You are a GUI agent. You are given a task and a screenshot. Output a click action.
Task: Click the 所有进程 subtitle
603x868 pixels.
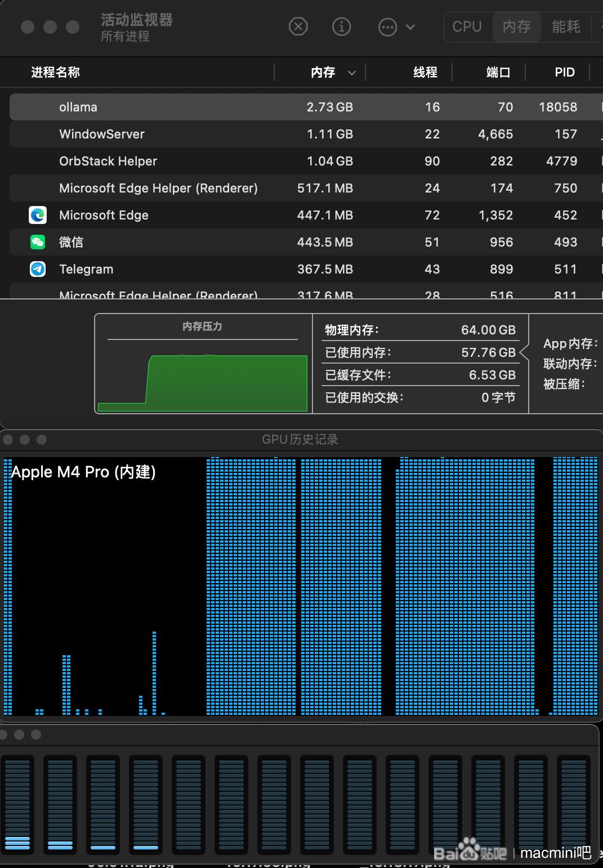[125, 37]
